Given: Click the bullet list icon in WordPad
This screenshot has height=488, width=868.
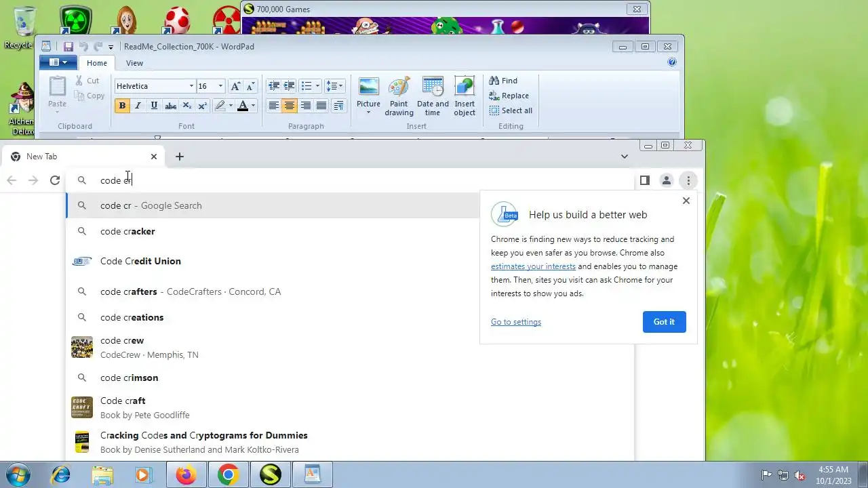Looking at the screenshot, I should (307, 86).
